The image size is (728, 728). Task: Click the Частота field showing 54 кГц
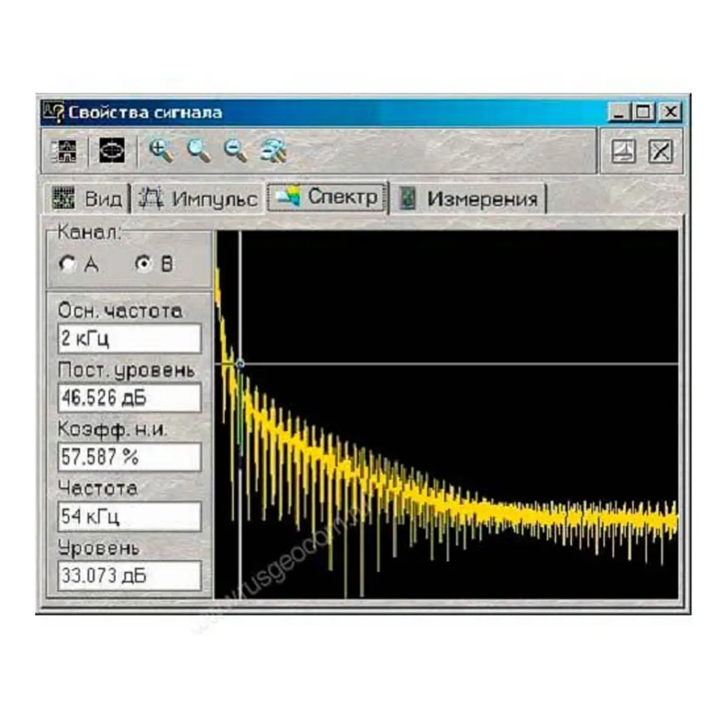click(x=129, y=516)
